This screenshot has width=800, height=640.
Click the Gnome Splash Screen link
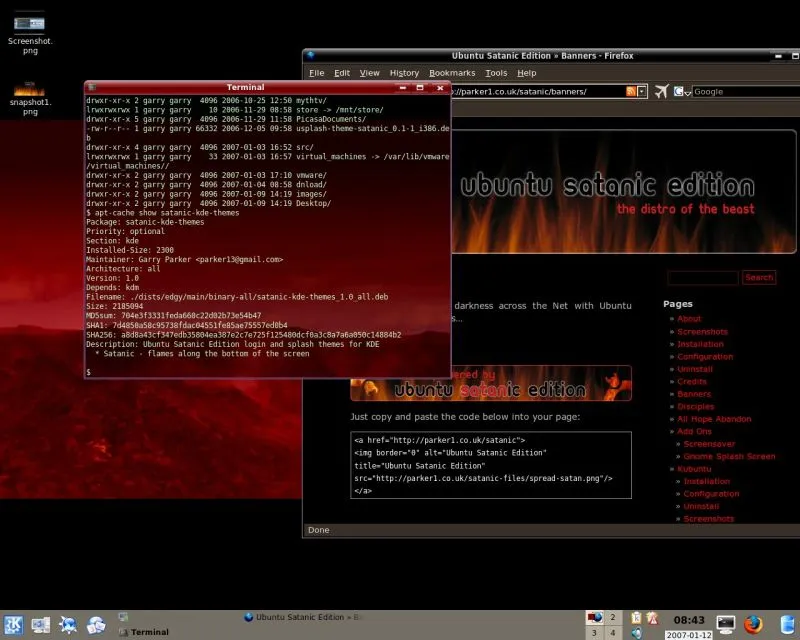coord(729,456)
